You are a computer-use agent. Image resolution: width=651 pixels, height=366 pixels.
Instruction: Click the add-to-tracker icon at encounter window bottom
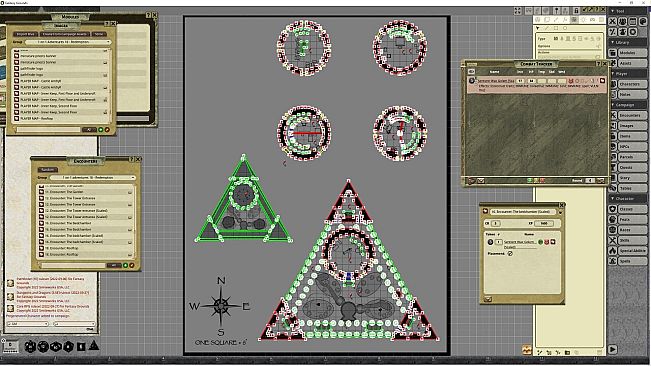pyautogui.click(x=488, y=299)
